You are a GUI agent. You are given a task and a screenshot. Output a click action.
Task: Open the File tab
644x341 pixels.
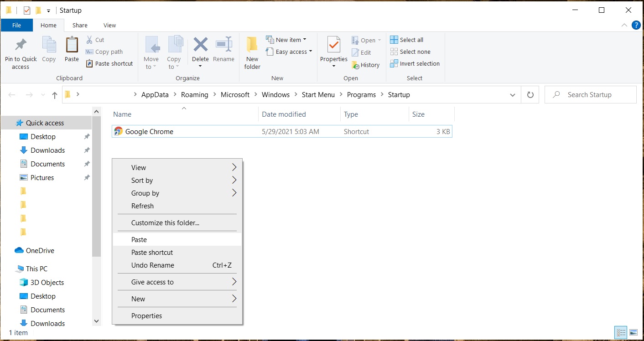16,26
